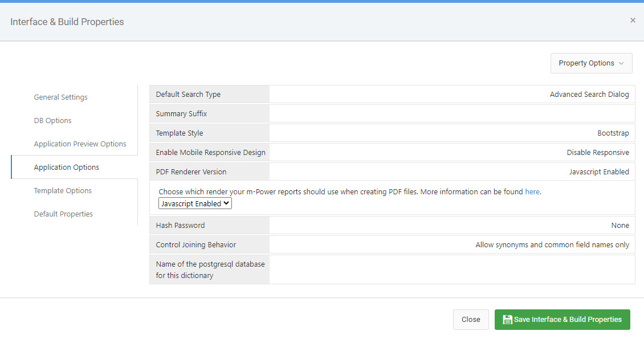
Task: Open Default Properties tab
Action: 63,214
